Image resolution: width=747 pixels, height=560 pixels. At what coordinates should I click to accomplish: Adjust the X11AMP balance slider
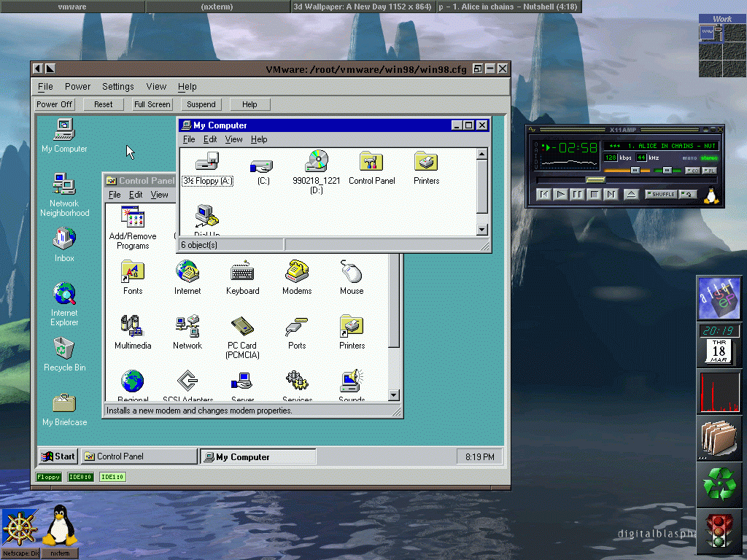point(667,171)
